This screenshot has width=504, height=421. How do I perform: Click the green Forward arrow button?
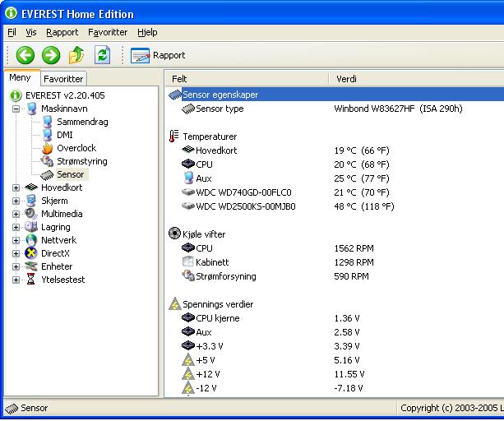[51, 55]
